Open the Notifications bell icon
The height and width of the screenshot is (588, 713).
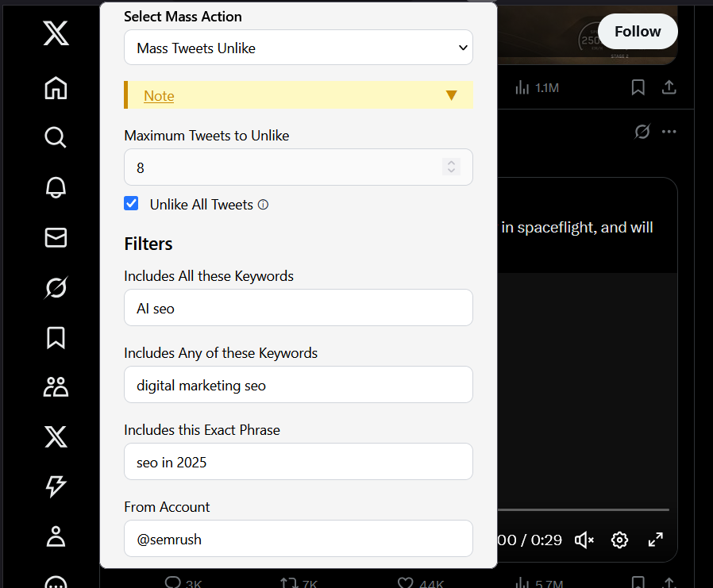[x=55, y=188]
